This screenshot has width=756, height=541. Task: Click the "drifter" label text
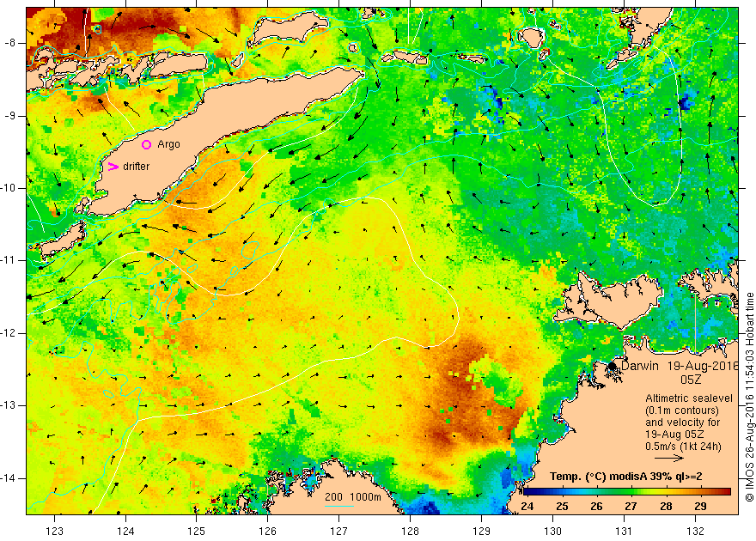coord(137,167)
